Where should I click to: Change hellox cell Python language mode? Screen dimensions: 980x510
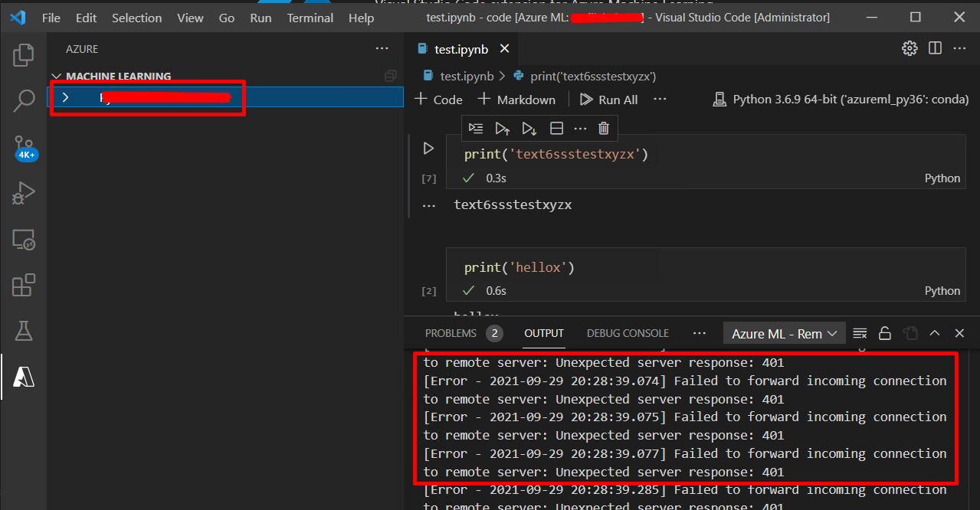coord(942,291)
